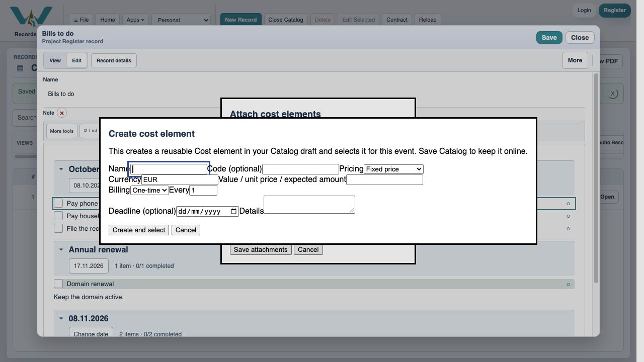Go to Home
Image resolution: width=644 pixels, height=362 pixels.
[x=108, y=20]
